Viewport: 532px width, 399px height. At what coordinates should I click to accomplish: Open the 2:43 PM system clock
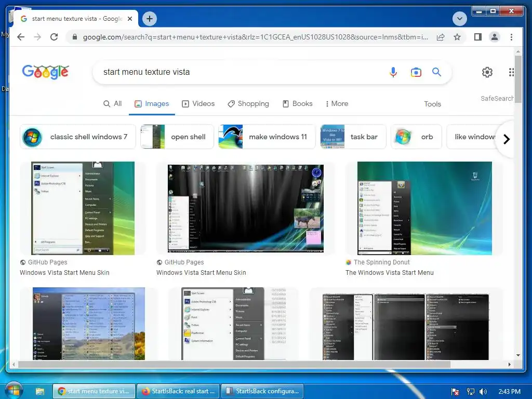[509, 392]
